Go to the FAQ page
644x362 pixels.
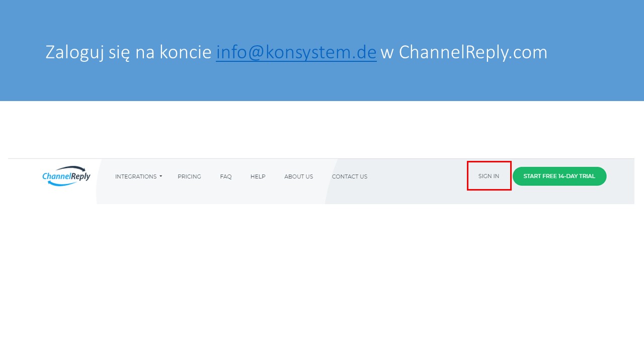coord(226,176)
